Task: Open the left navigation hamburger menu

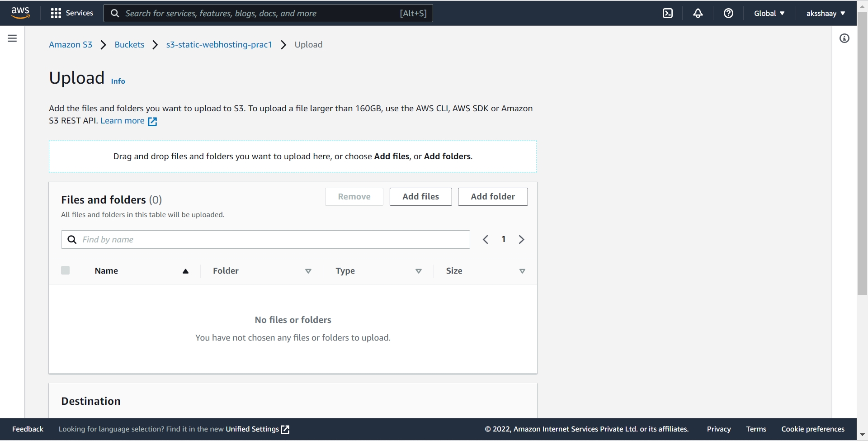Action: [12, 38]
